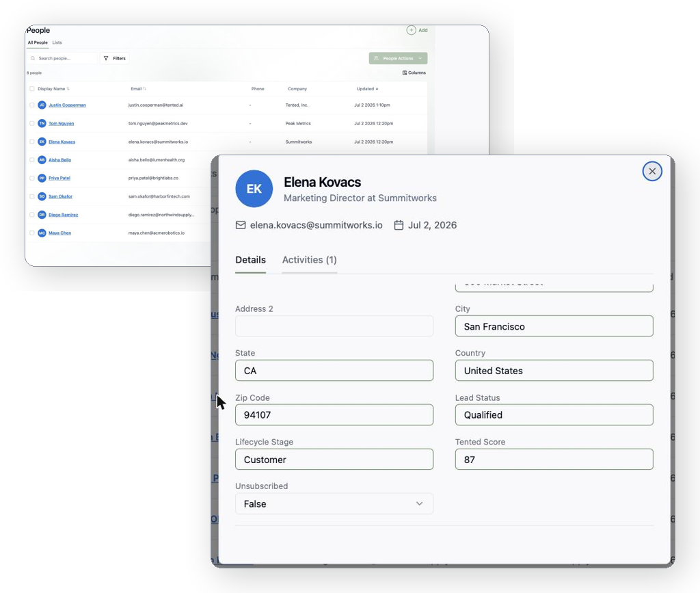Click the Phone column header
The height and width of the screenshot is (593, 700).
[x=258, y=89]
